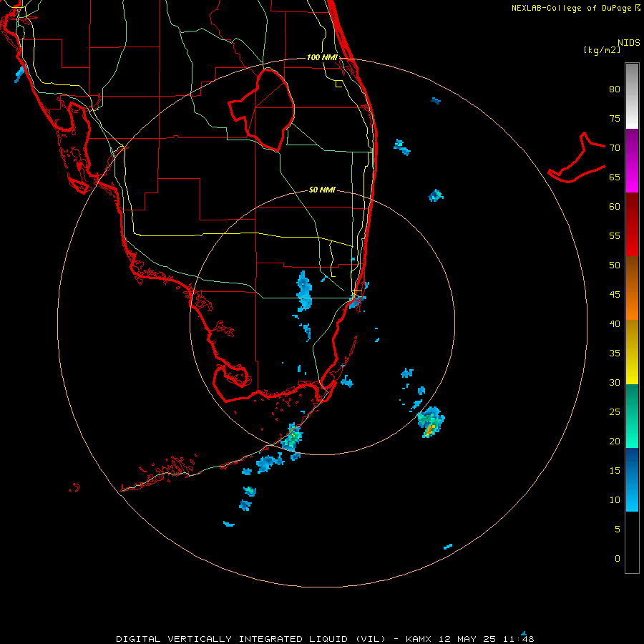Click the legend value 45

[615, 295]
